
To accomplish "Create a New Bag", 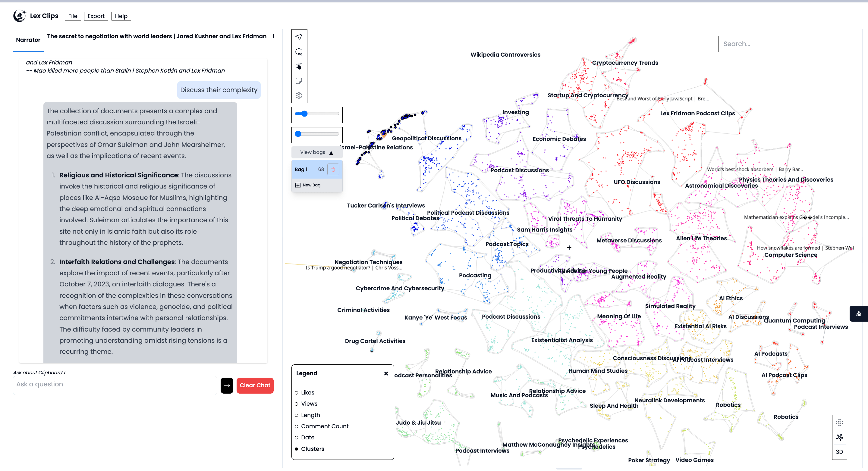I will coord(308,185).
